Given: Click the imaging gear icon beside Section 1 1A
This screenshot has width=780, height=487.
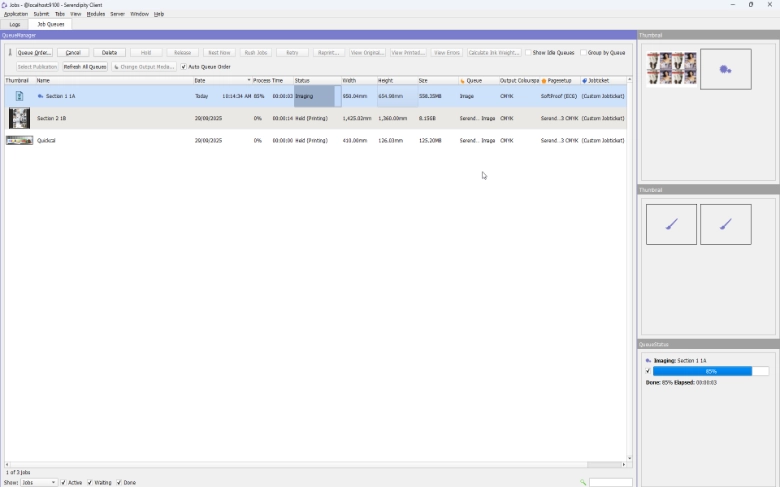Looking at the screenshot, I should (40, 96).
